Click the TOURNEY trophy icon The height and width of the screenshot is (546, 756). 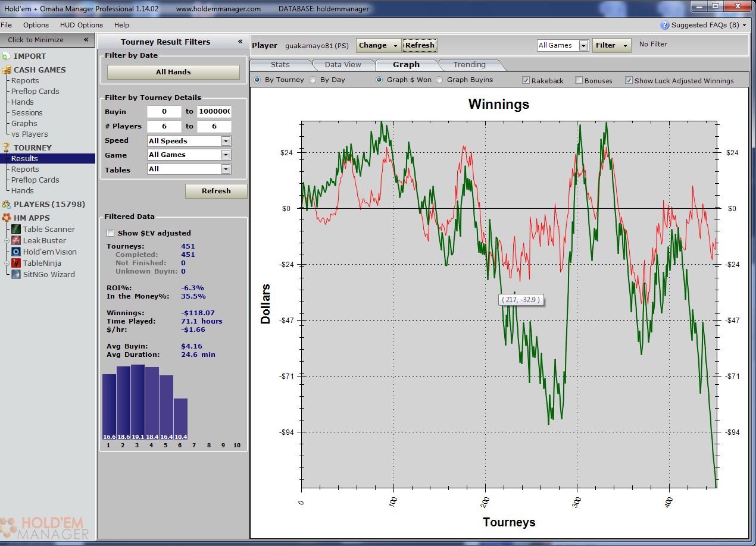[x=7, y=148]
